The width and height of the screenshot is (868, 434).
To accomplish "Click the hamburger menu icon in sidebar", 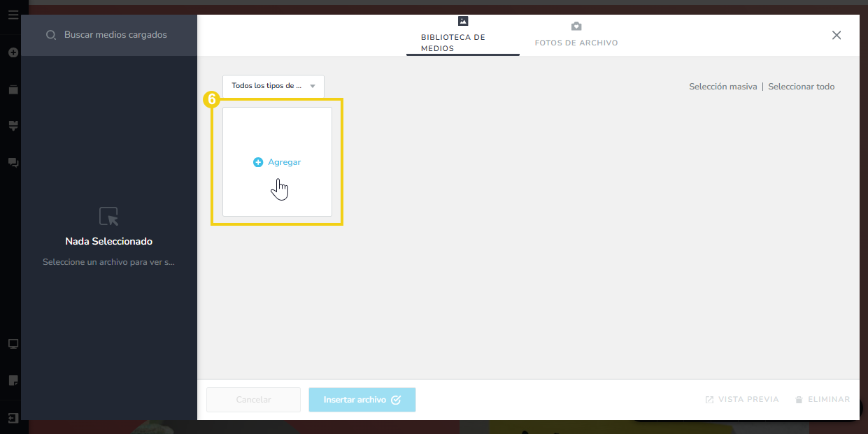I will pos(13,15).
